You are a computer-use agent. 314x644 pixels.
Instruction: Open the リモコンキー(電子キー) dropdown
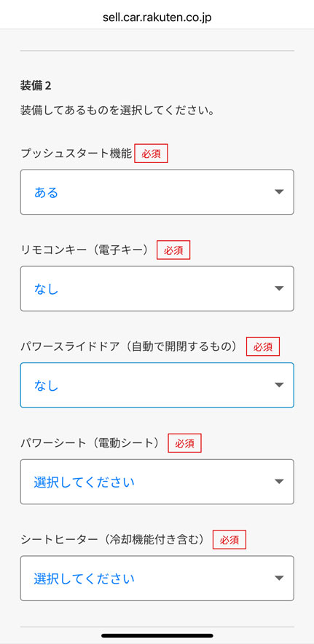[x=157, y=289]
